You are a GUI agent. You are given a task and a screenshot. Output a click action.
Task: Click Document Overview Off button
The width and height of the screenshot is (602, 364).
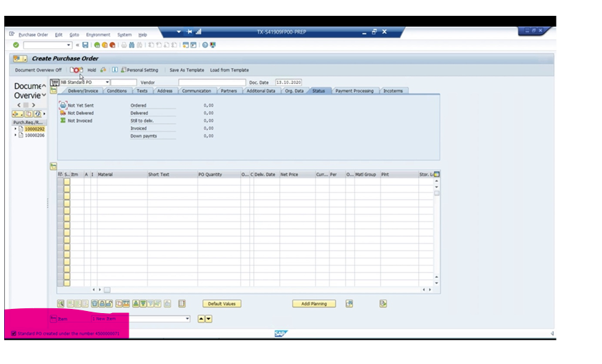pos(38,70)
